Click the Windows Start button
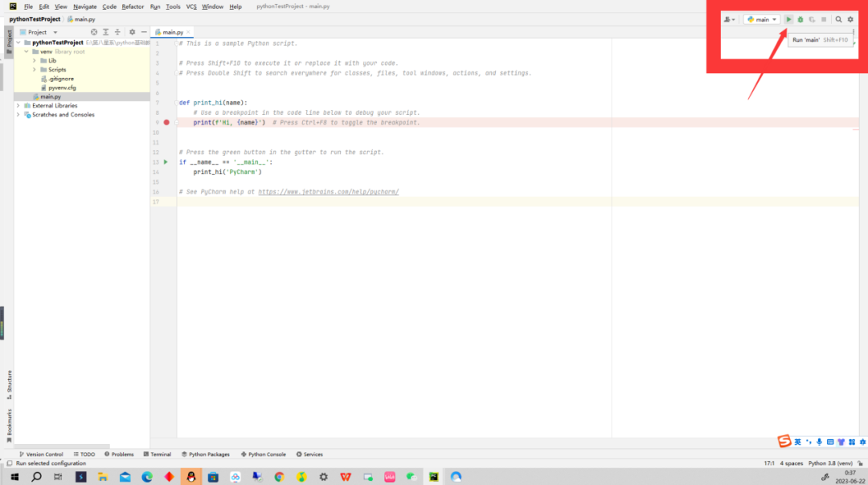The height and width of the screenshot is (485, 868). (x=14, y=477)
